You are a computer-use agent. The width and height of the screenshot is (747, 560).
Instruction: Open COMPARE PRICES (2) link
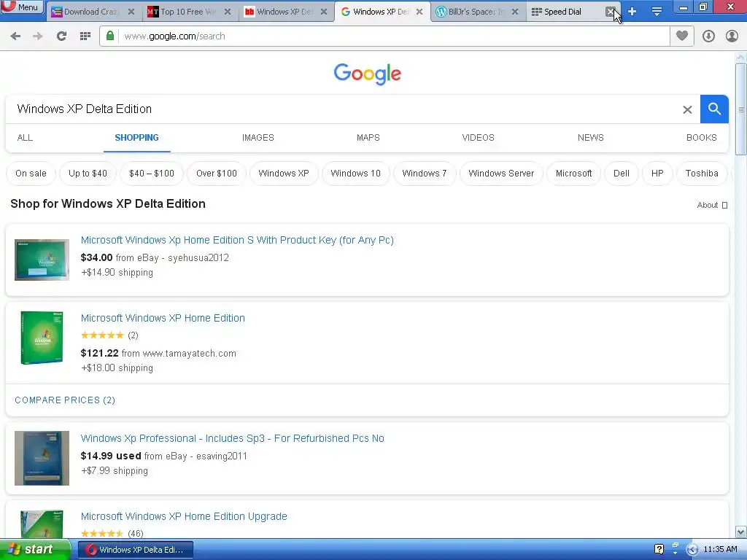65,400
